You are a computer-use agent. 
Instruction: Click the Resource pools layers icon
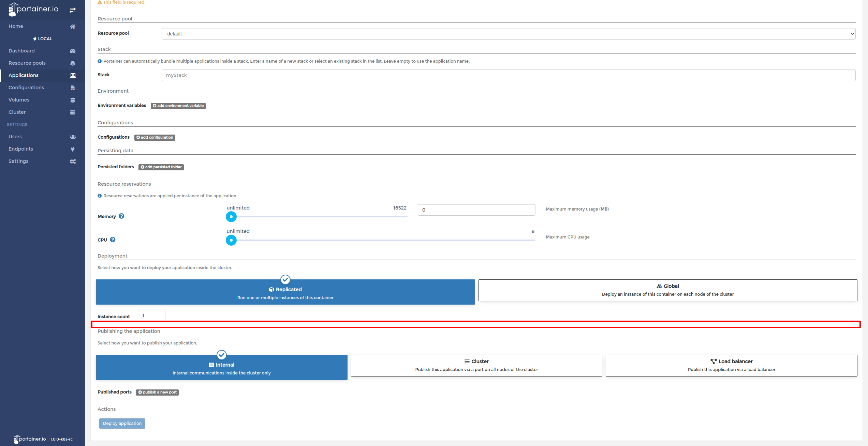[73, 63]
